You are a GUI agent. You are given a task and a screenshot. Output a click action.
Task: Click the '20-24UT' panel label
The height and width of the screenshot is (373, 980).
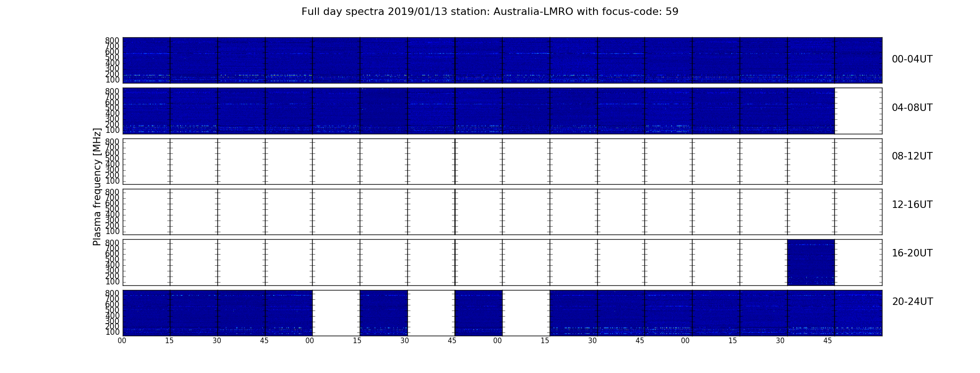[x=912, y=302]
